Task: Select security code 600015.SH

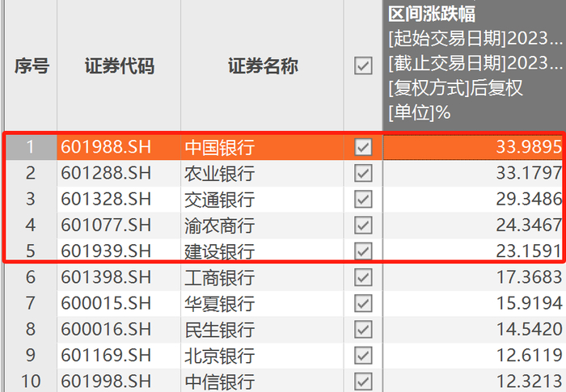Action: point(106,303)
